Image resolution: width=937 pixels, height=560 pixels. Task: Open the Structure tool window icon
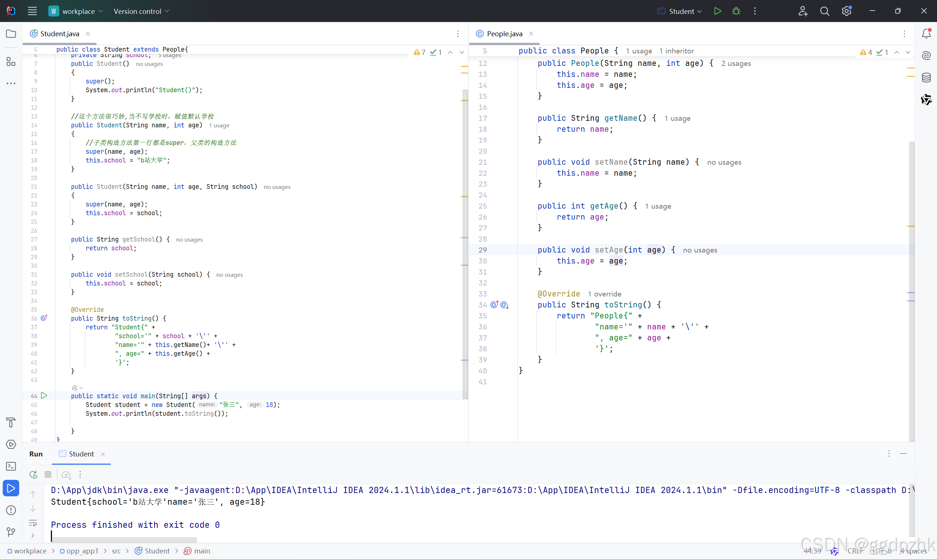click(x=11, y=61)
